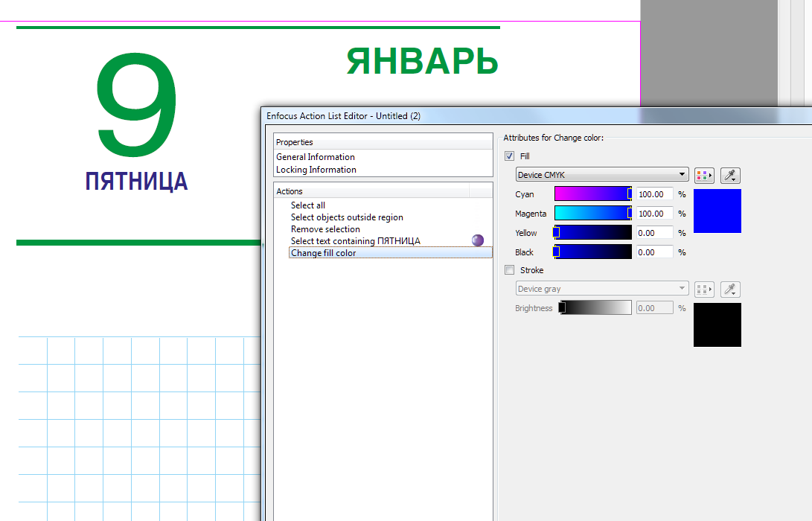
Task: Click the Yellow color slider
Action: pos(593,232)
